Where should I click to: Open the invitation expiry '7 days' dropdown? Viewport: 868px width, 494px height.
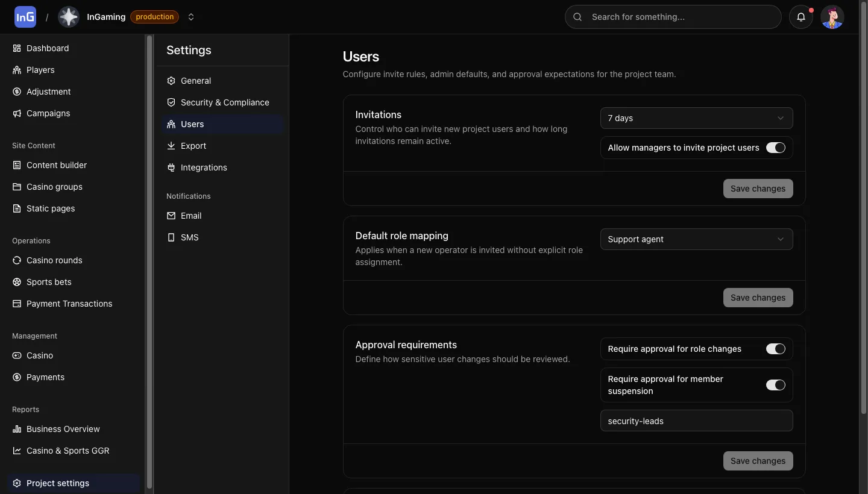click(x=696, y=118)
